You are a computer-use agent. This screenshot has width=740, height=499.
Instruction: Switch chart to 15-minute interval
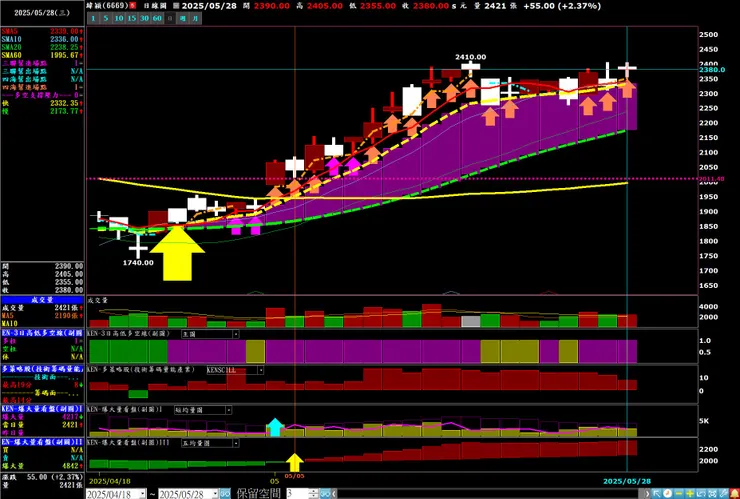coord(132,18)
